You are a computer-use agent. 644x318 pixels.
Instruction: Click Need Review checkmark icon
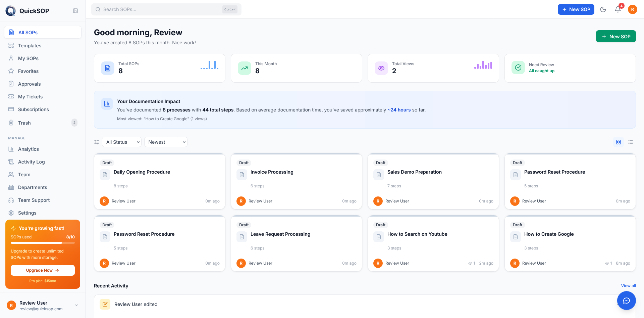pyautogui.click(x=518, y=67)
